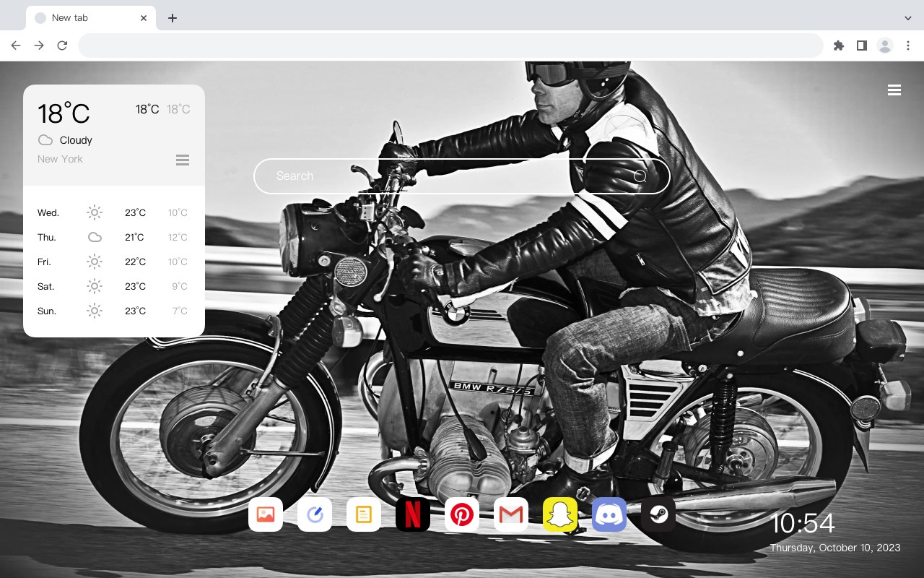
Task: Focus the Search input field
Action: point(462,176)
